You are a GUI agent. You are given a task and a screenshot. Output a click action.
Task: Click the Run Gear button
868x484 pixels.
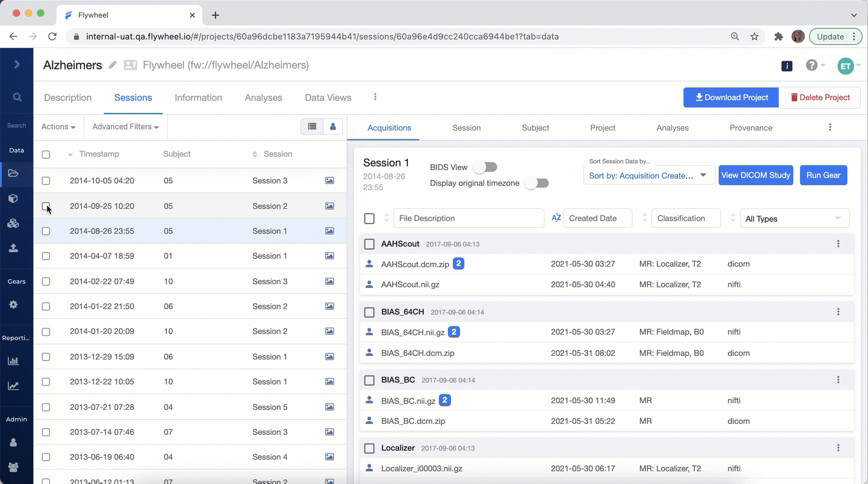(823, 175)
